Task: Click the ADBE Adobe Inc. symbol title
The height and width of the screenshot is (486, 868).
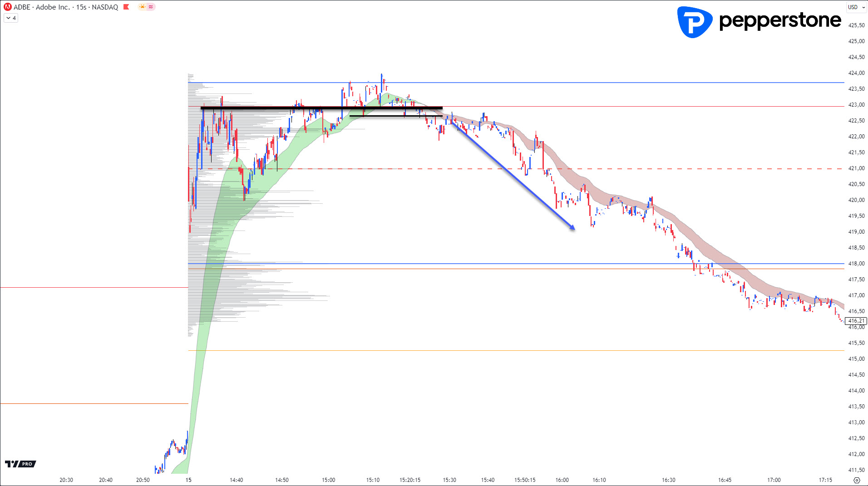Action: click(66, 7)
